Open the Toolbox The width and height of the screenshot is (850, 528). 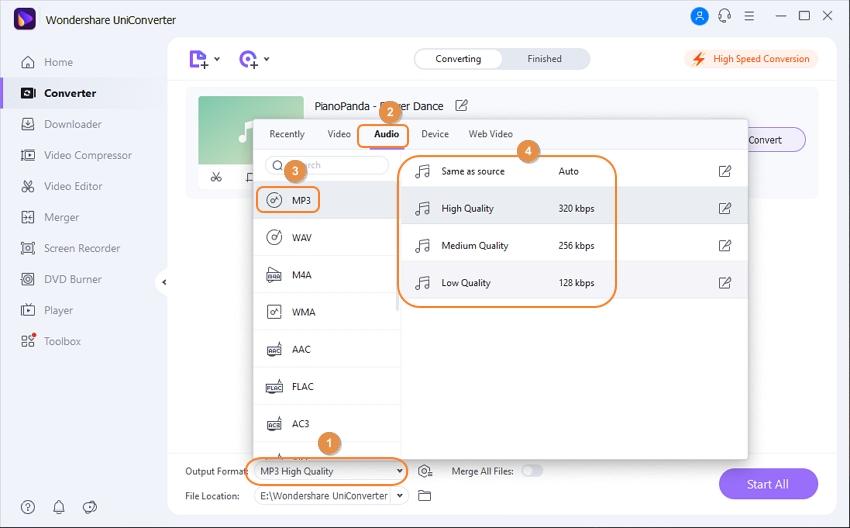click(50, 341)
